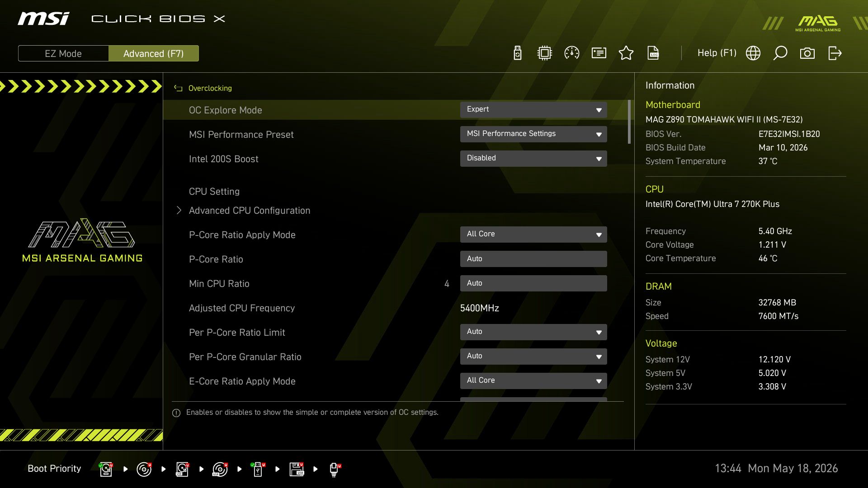Click the info circle icon in description bar
The image size is (868, 488).
click(176, 413)
